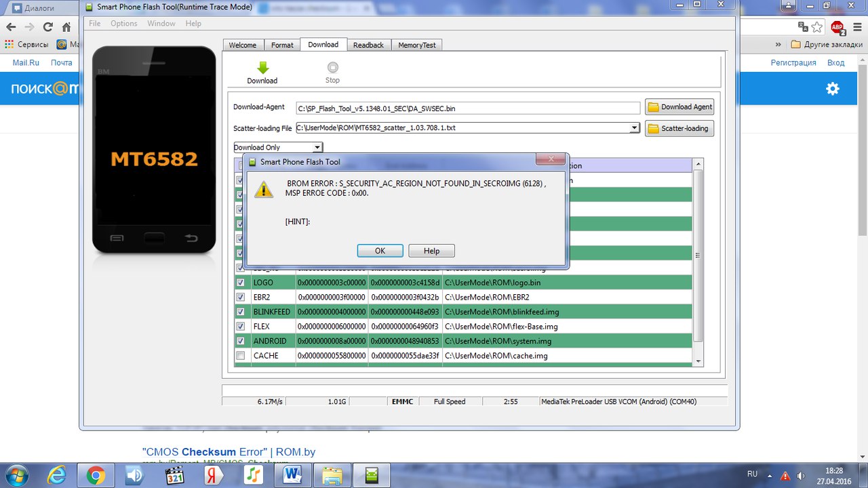
Task: Click the Scatter-loading folder button
Action: click(679, 128)
